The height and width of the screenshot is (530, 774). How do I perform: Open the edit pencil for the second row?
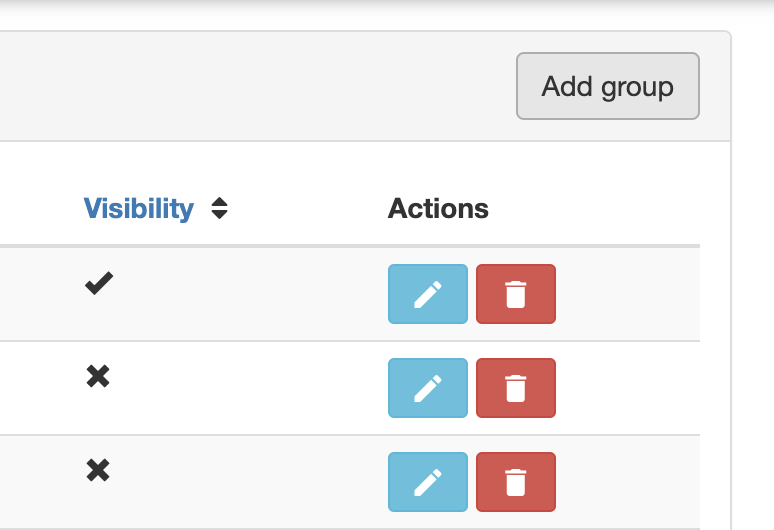427,388
